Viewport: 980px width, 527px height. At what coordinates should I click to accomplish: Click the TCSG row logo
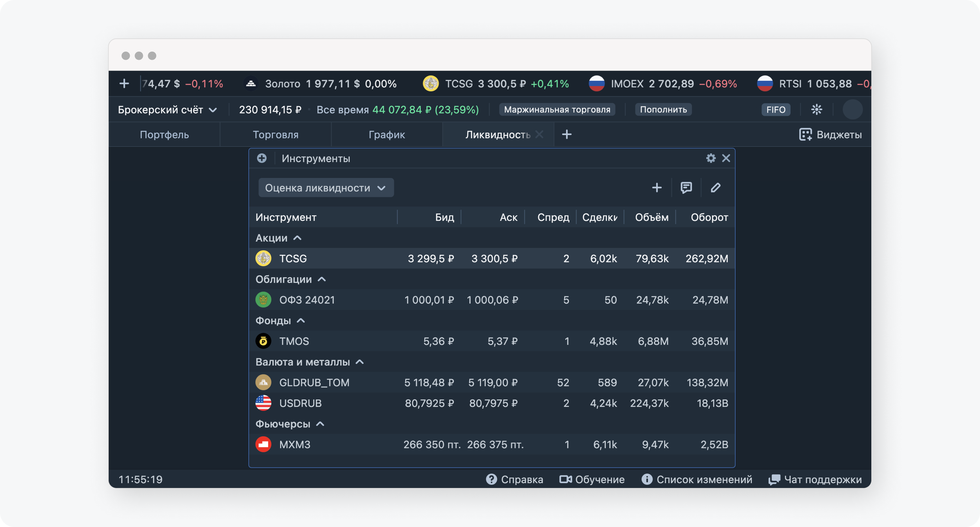point(263,259)
